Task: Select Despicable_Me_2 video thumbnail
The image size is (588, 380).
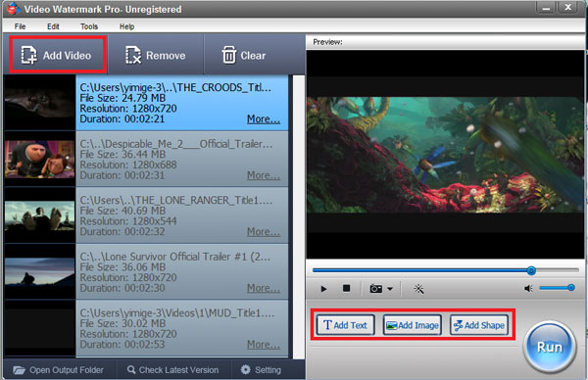Action: (39, 159)
